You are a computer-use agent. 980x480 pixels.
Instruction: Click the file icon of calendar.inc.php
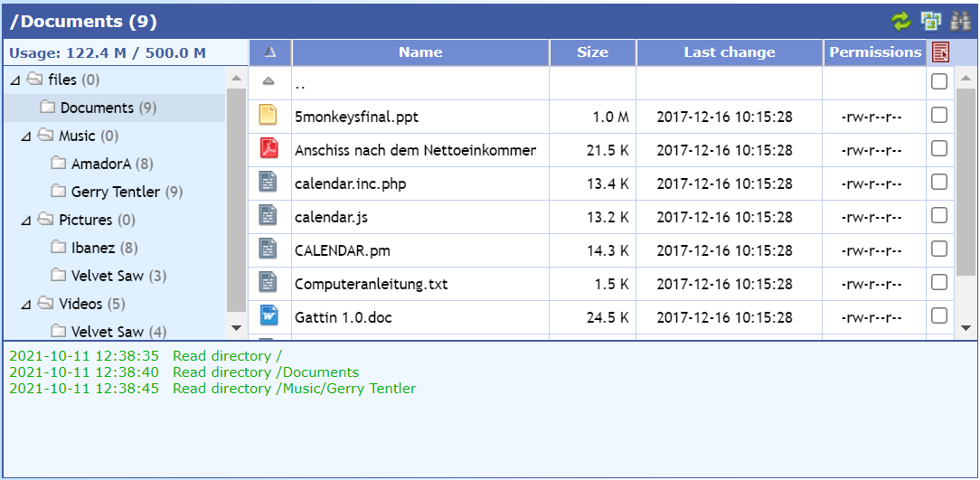[269, 183]
